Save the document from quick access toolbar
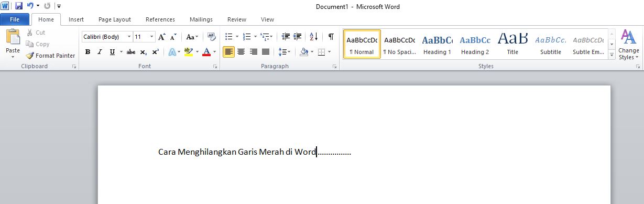 click(19, 6)
